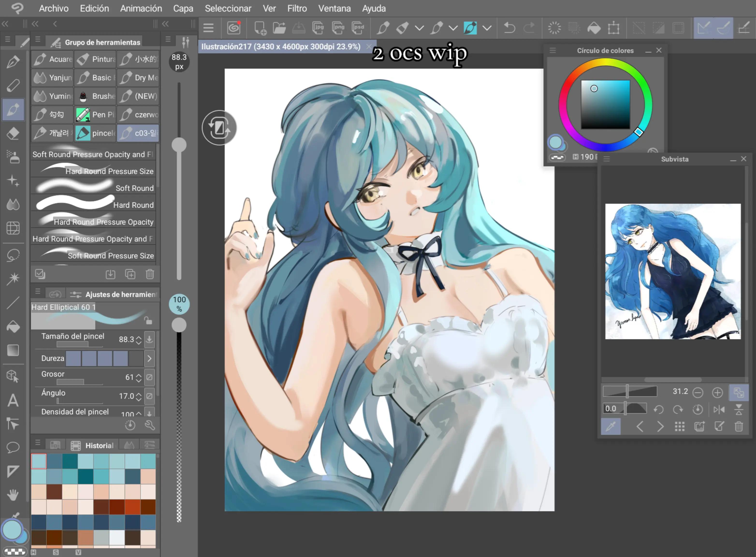Open dropdown next to the eraser command icon
Viewport: 756px width, 557px height.
pyautogui.click(x=419, y=28)
